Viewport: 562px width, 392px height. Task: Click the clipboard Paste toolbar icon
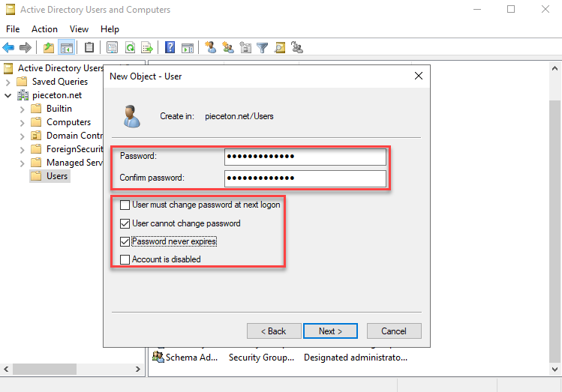[89, 47]
